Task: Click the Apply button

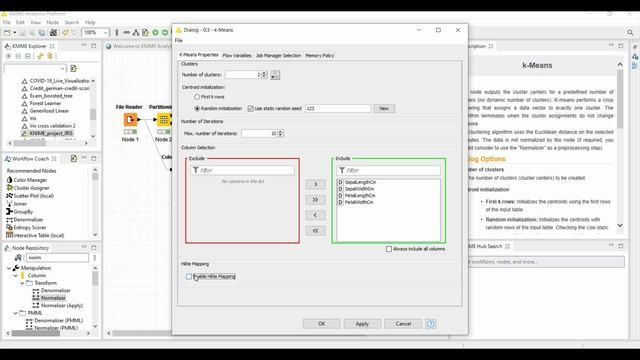Action: [362, 324]
